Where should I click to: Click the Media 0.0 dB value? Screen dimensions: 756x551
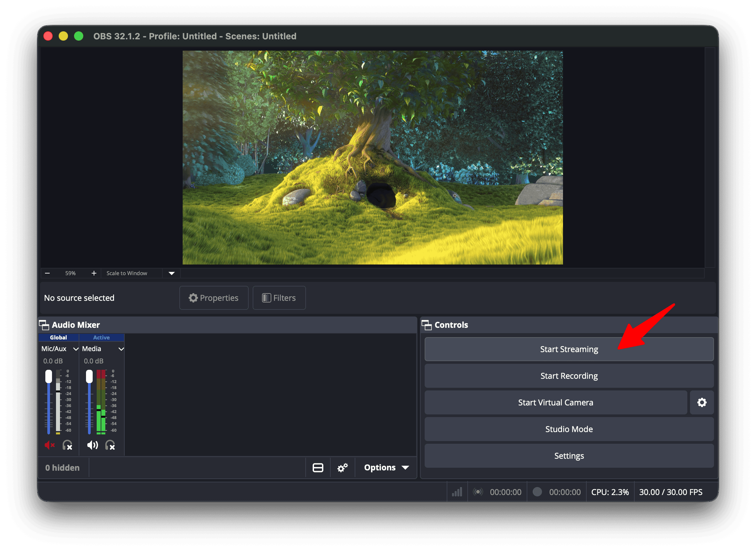tap(93, 361)
